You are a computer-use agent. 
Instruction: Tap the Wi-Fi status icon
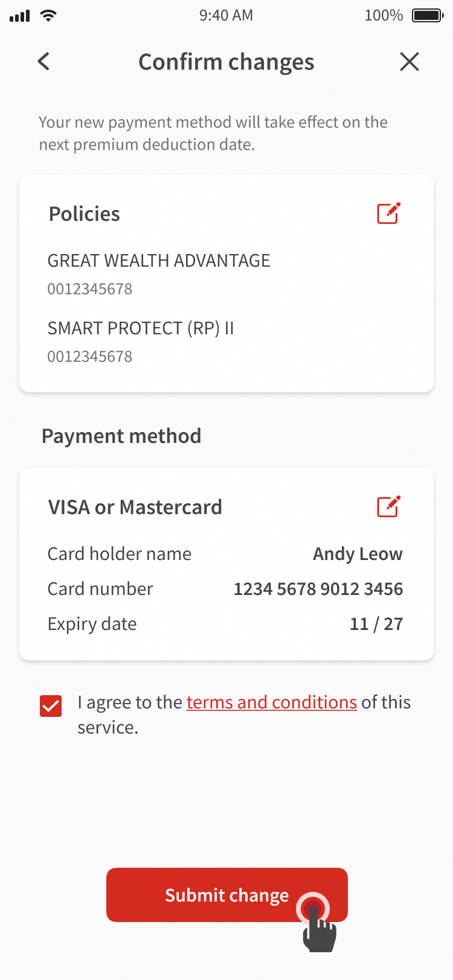(48, 16)
